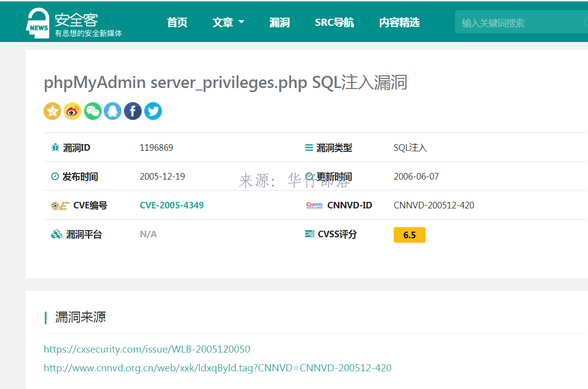Share via the WeChat icon
The width and height of the screenshot is (588, 389).
(x=93, y=111)
